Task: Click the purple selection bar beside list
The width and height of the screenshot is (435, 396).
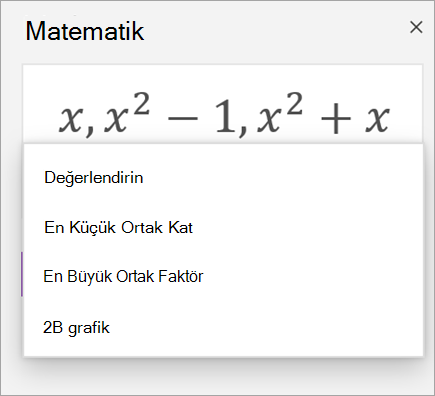Action: pos(22,274)
